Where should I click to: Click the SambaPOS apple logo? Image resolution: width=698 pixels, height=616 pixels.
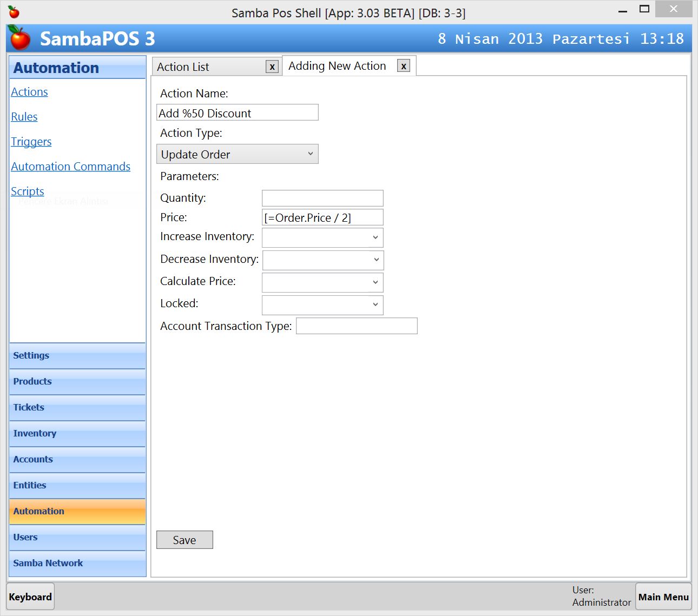pos(20,38)
